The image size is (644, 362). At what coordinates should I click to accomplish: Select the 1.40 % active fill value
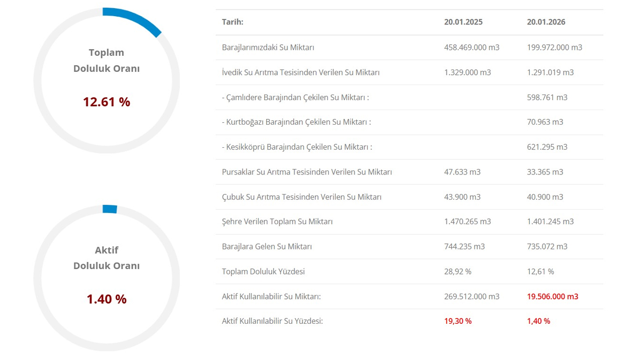107,299
